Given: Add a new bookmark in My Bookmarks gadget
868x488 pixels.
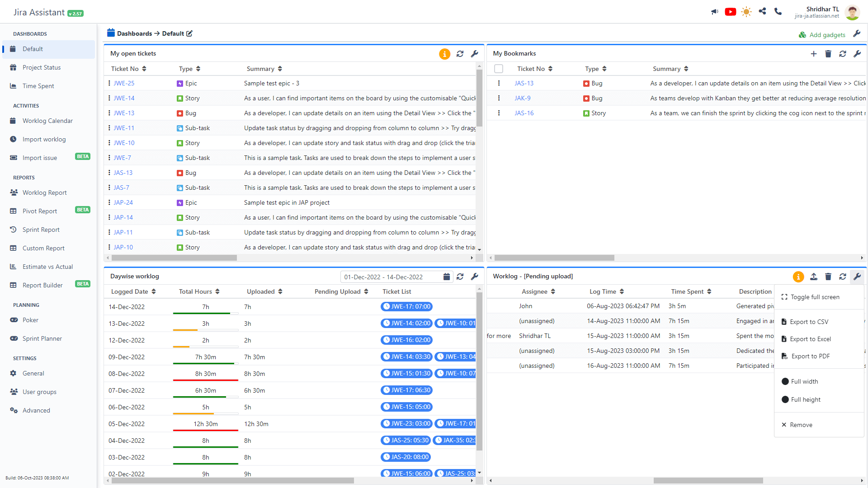Looking at the screenshot, I should pos(814,54).
